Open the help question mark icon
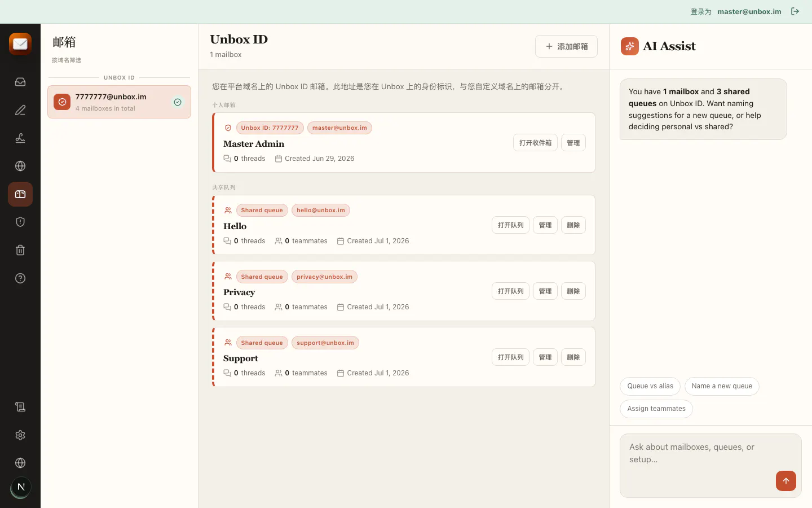Screen dimensions: 812x508 point(20,278)
